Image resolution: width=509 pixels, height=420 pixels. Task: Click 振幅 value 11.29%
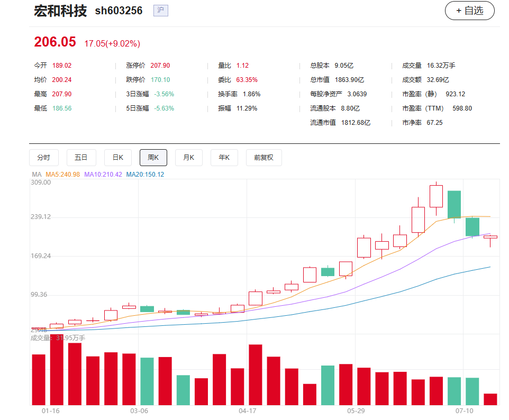point(247,108)
